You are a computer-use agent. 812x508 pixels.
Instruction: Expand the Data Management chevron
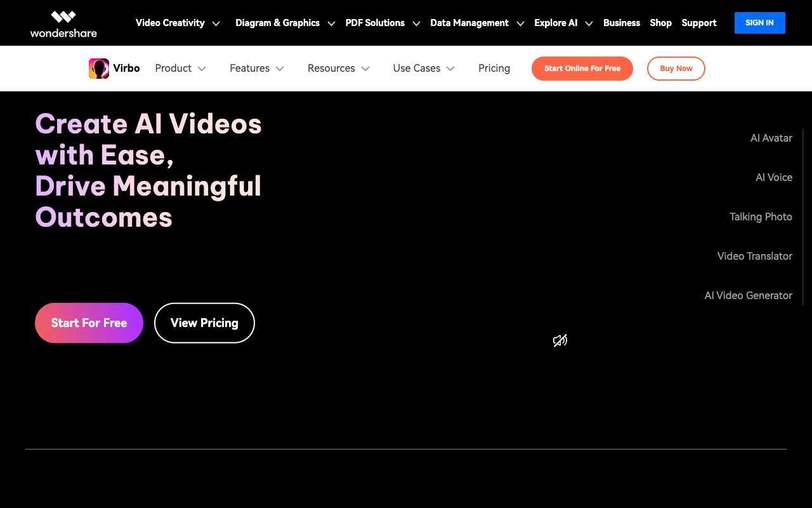[x=520, y=23]
